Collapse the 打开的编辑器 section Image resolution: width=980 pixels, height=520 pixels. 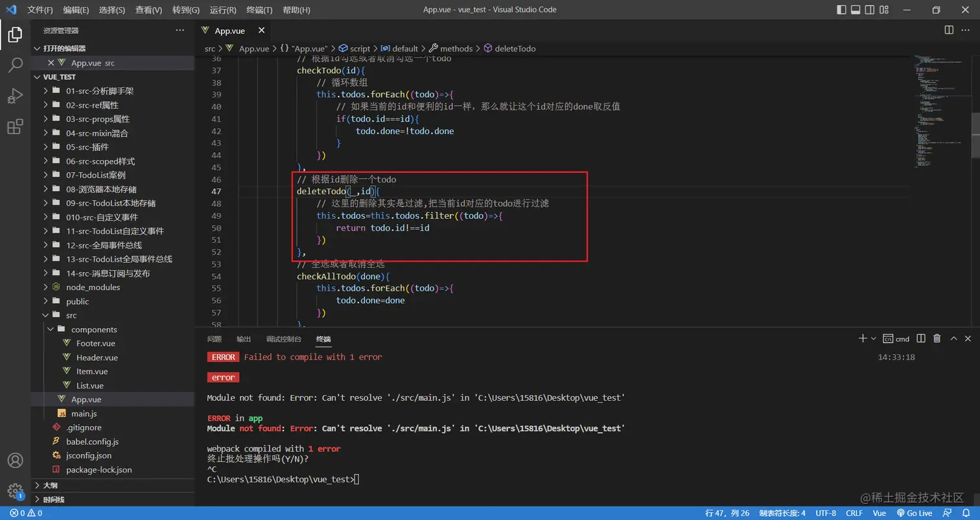pos(113,49)
